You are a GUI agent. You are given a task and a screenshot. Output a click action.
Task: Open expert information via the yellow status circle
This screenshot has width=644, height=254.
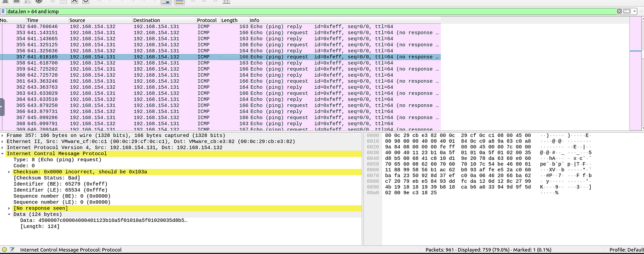click(4, 249)
